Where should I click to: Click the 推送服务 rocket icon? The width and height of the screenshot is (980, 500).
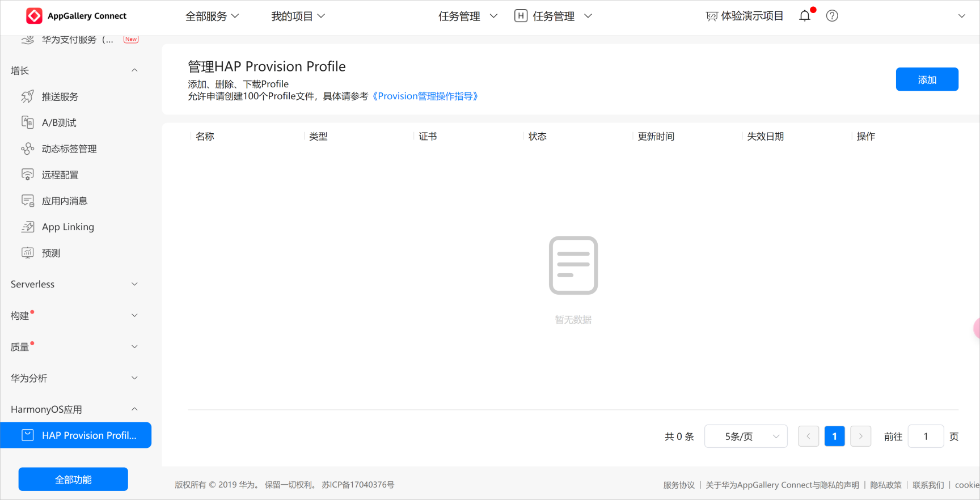point(27,96)
